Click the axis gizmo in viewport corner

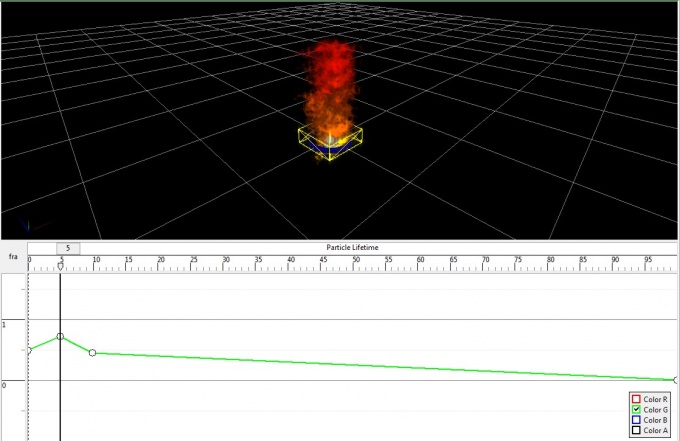[30, 228]
